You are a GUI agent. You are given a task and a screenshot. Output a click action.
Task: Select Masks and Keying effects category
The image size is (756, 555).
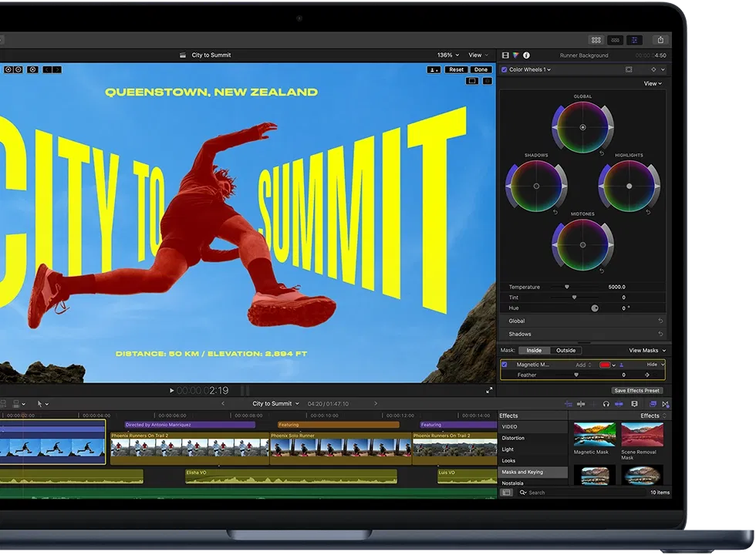tap(523, 472)
